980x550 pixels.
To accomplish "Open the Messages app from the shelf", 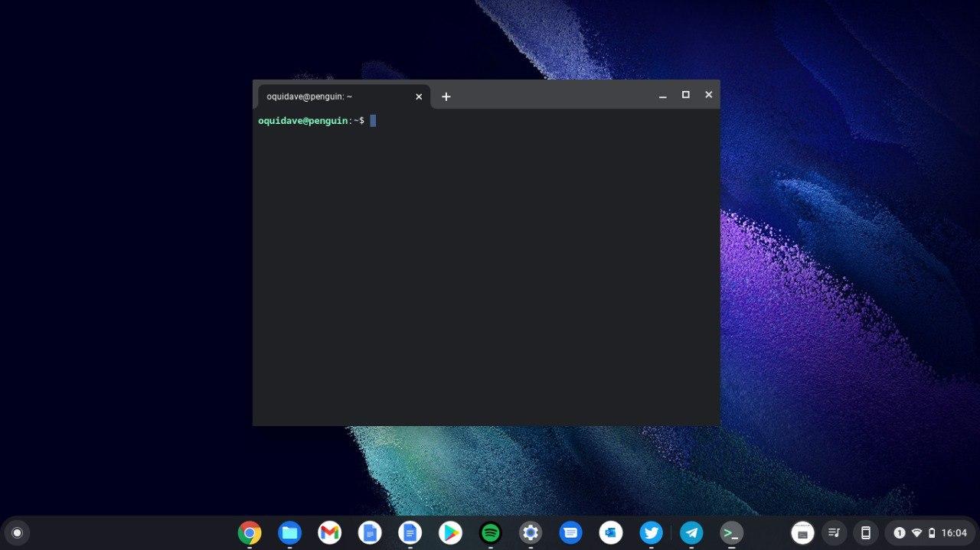I will pos(571,532).
